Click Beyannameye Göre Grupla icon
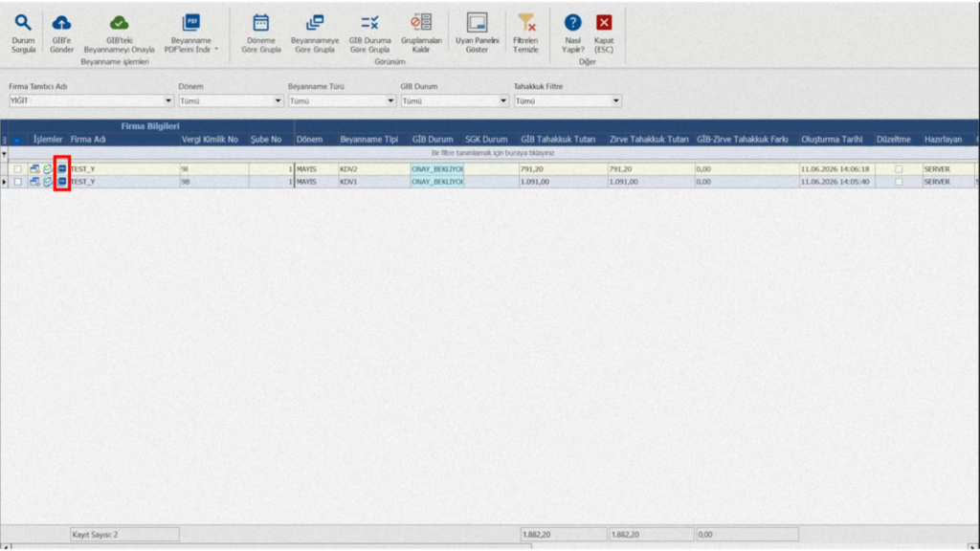The width and height of the screenshot is (980, 551). click(x=315, y=23)
